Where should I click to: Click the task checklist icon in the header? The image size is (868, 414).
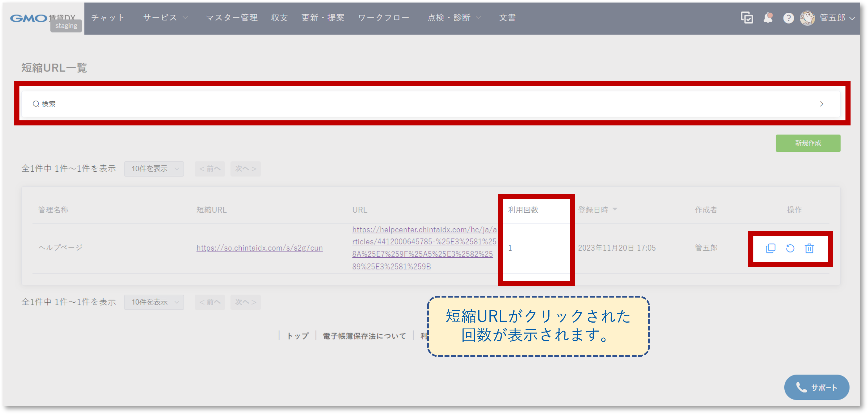pos(747,18)
